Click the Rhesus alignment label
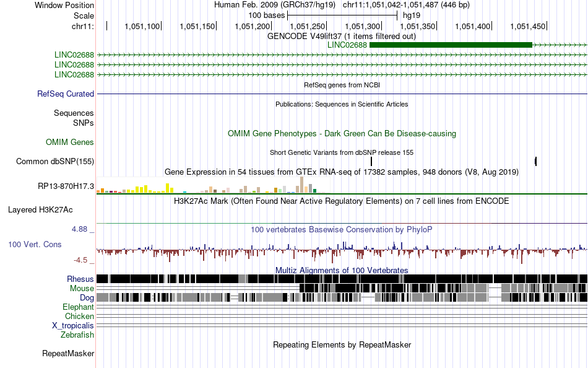This screenshot has width=588, height=368. [x=80, y=279]
